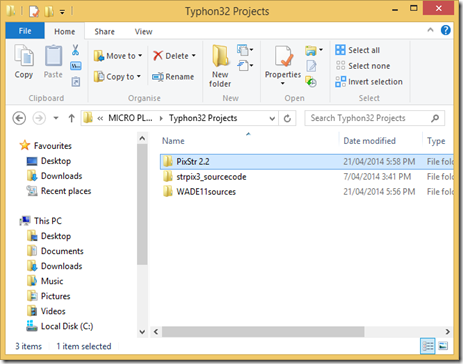The width and height of the screenshot is (463, 364).
Task: Click navigation pane scroll down arrow
Action: (142, 332)
